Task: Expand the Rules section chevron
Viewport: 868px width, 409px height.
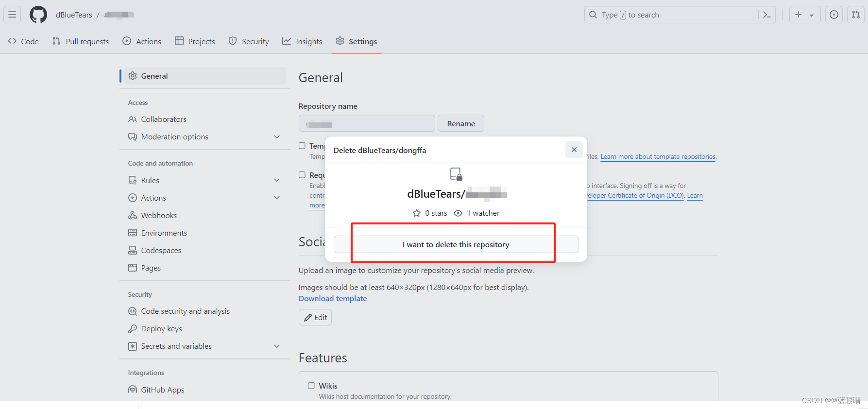Action: point(277,180)
